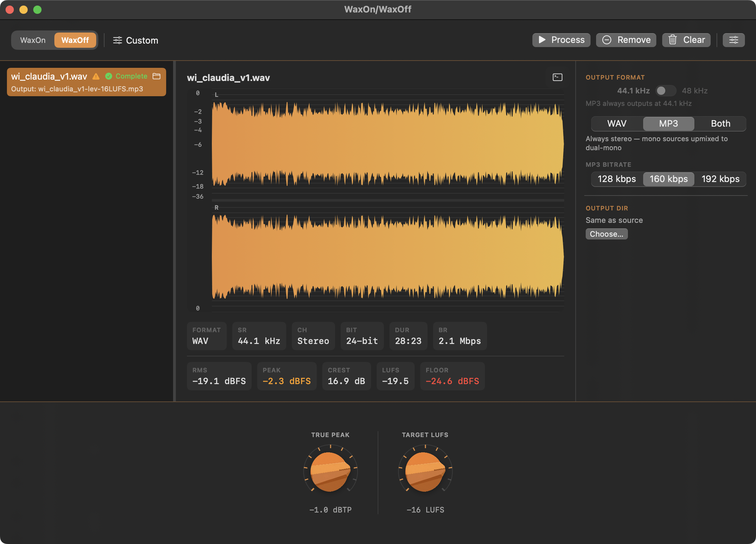Minimize the window with the yellow button

pyautogui.click(x=24, y=10)
